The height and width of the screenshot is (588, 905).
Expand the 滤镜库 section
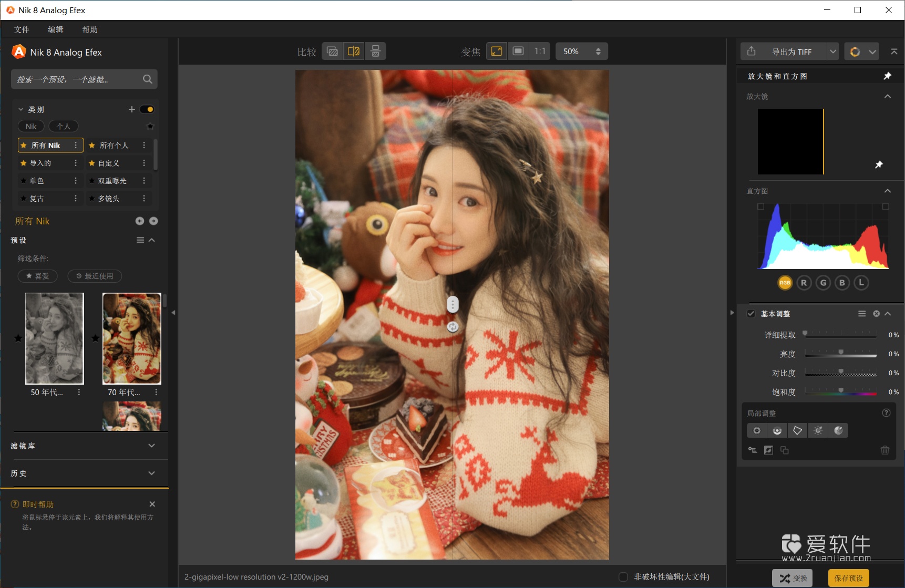151,446
